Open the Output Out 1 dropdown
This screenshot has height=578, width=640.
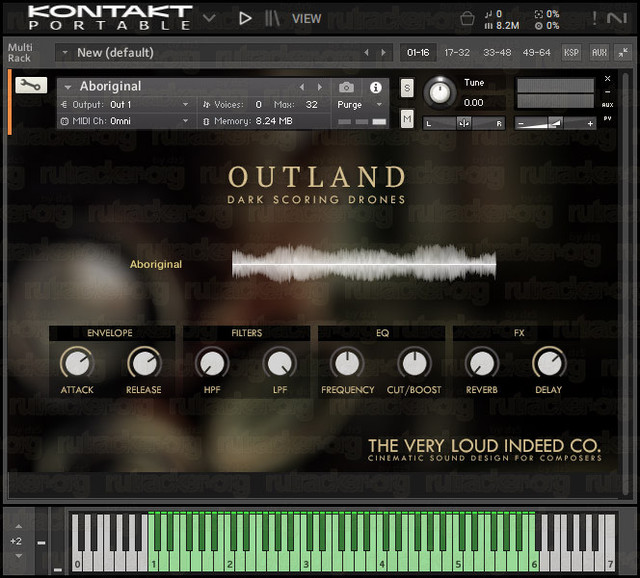pos(126,104)
